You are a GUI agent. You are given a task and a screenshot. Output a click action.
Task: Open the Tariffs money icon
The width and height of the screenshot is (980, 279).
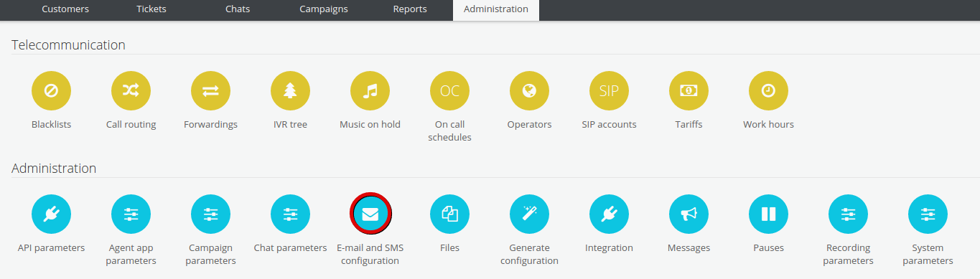point(689,91)
